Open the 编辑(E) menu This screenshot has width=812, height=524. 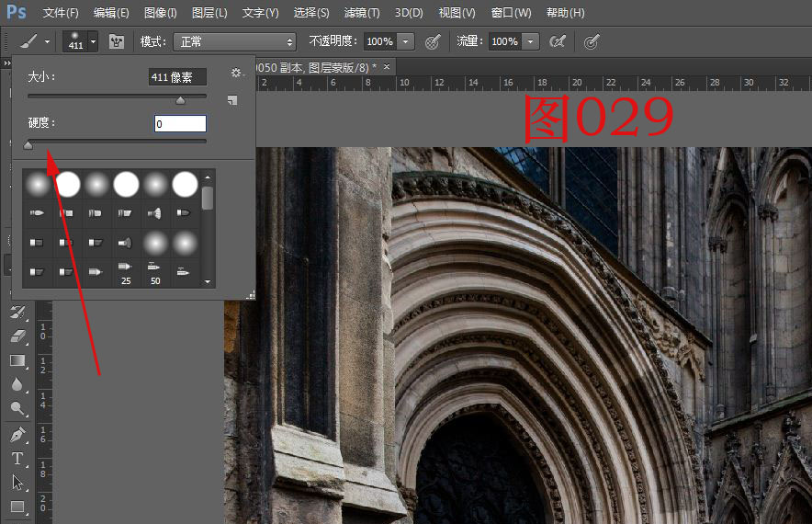click(111, 13)
